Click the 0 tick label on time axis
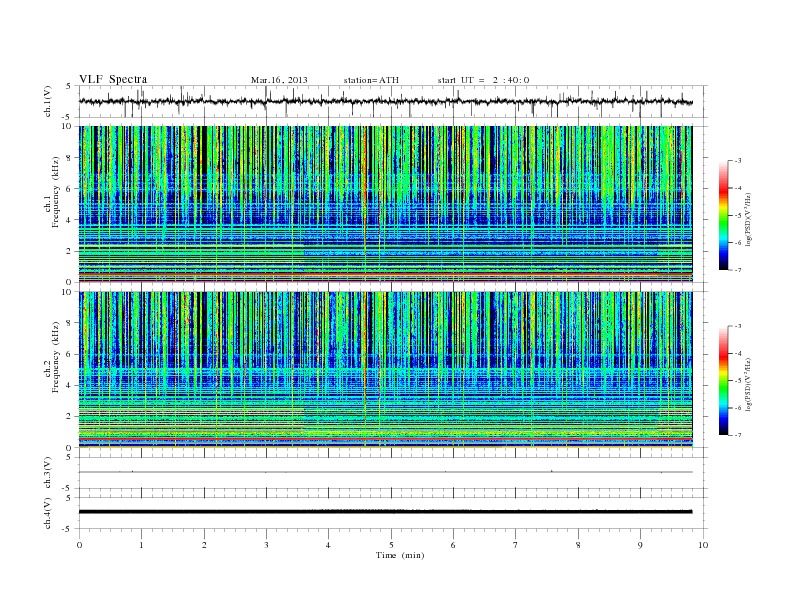The image size is (792, 612). [x=79, y=545]
